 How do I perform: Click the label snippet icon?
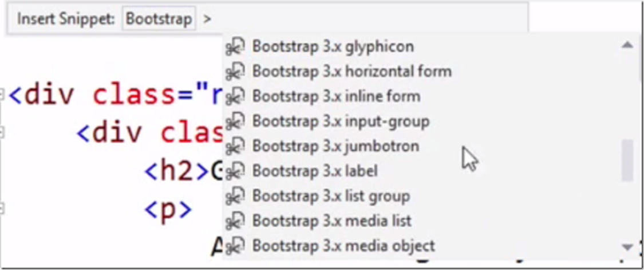(x=235, y=171)
